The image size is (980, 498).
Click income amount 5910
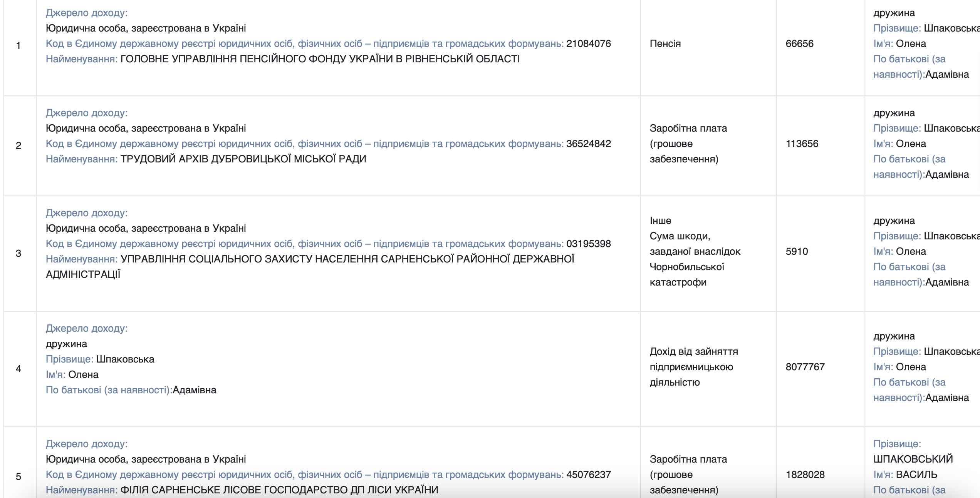point(797,252)
